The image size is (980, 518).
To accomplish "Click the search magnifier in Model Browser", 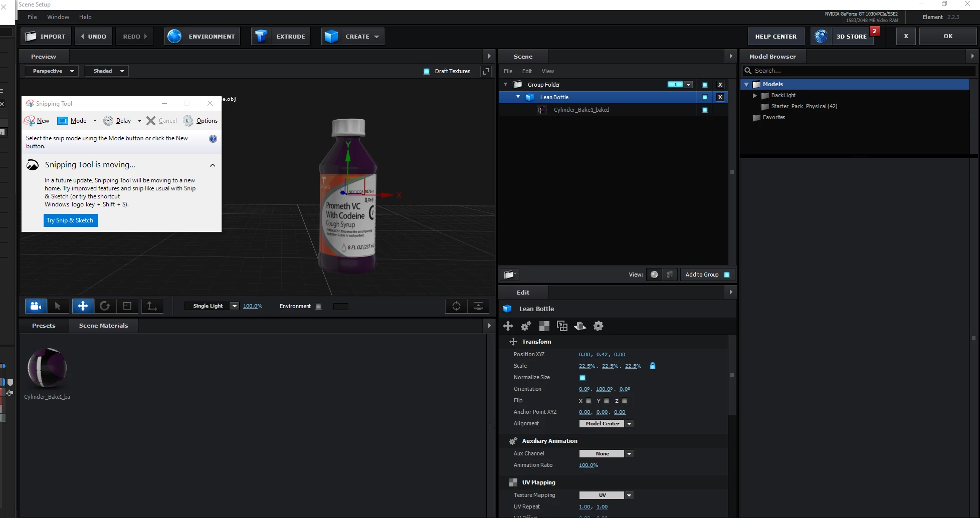I will (748, 71).
